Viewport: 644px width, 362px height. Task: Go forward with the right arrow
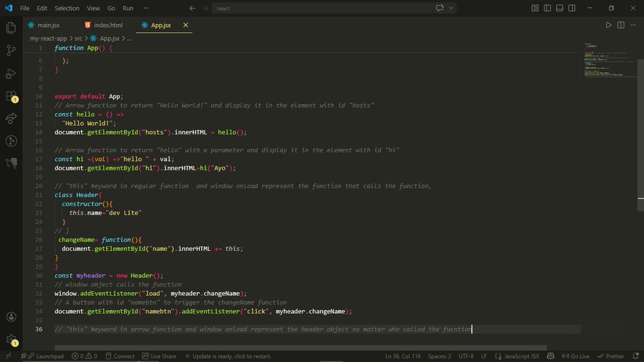tap(205, 8)
